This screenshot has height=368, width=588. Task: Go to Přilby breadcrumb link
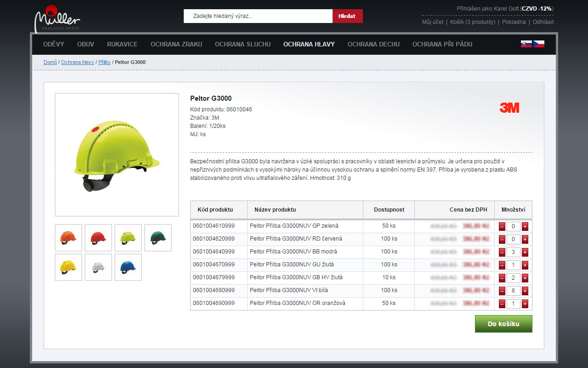tap(104, 62)
